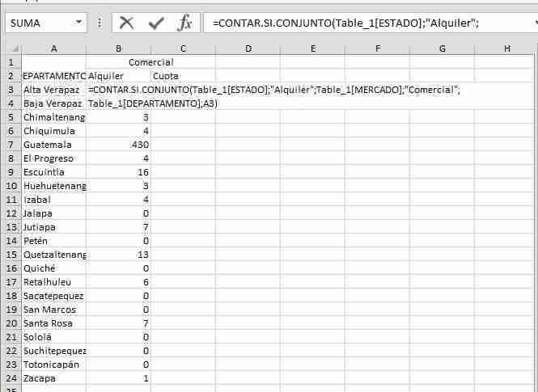Select the column A header
Screen dimensions: 538x392
pos(53,48)
